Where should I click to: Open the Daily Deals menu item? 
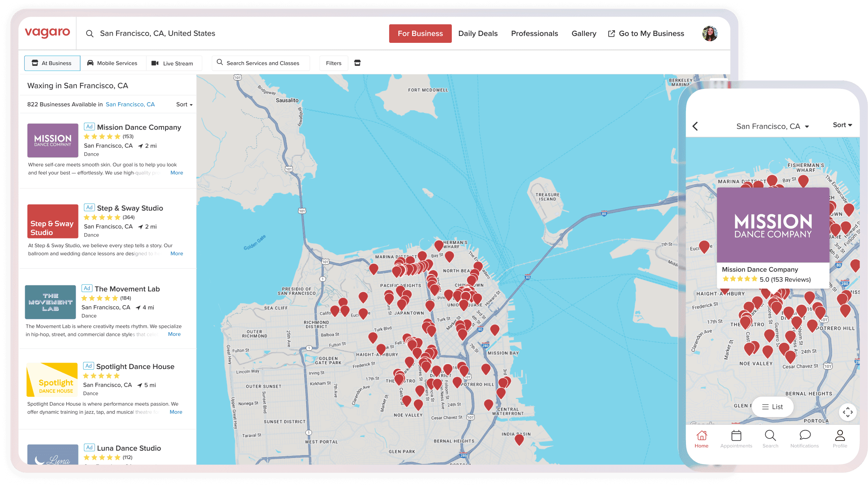pyautogui.click(x=478, y=34)
